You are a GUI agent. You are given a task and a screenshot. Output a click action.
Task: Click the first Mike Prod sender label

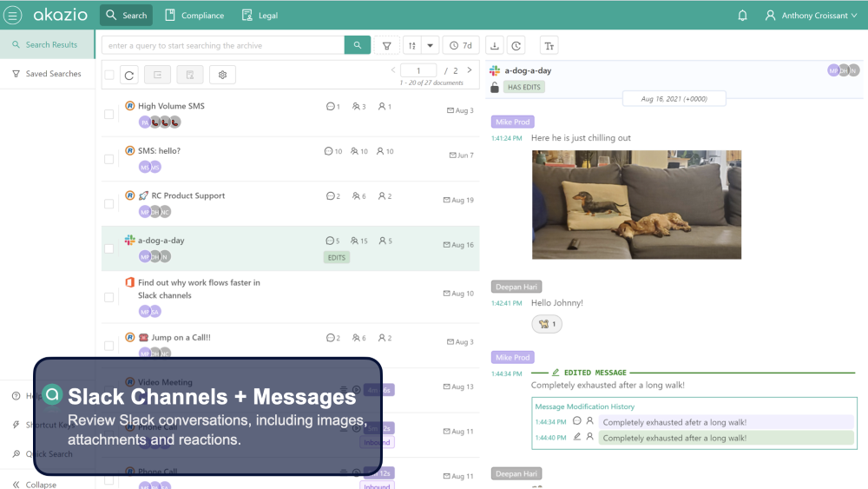pyautogui.click(x=513, y=122)
